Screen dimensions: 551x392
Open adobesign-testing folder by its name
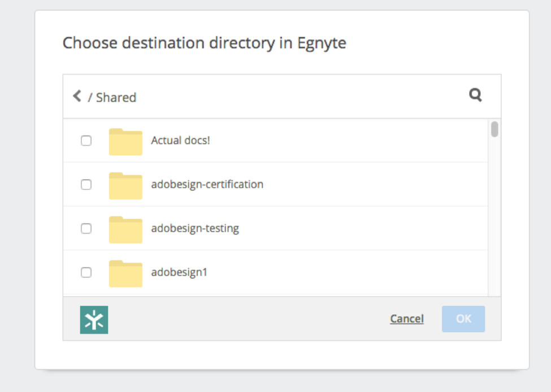[x=195, y=228]
